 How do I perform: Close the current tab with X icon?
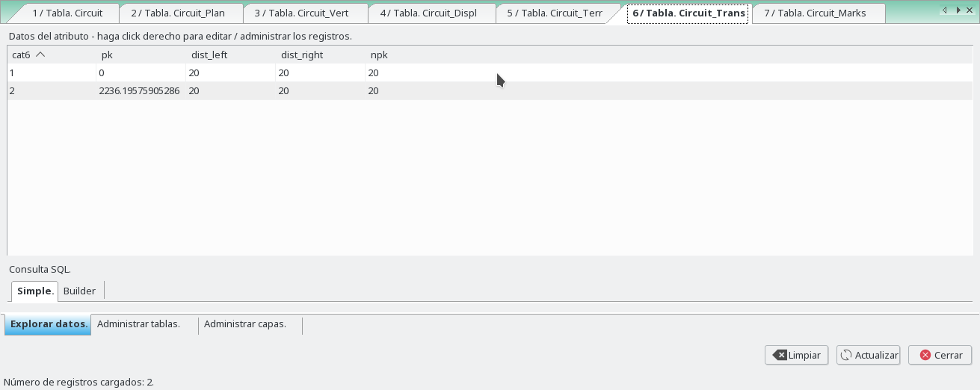click(x=971, y=10)
